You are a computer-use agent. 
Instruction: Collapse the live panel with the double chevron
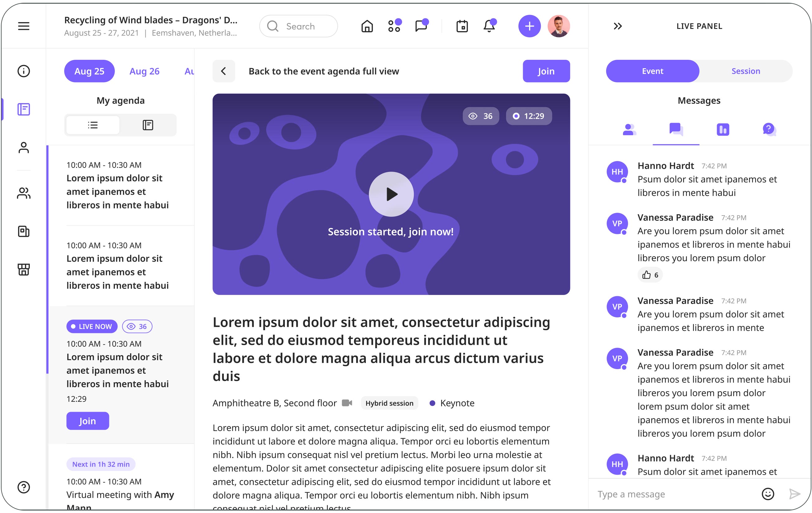tap(617, 26)
